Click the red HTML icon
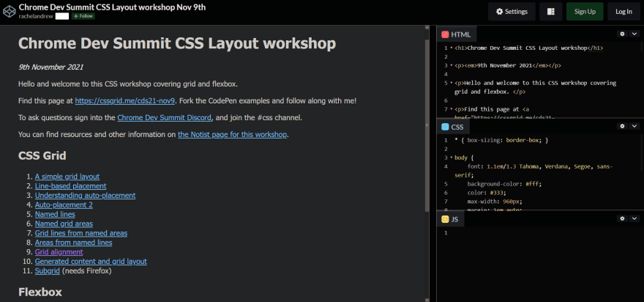Screen dimensions: 644x302 pyautogui.click(x=445, y=34)
